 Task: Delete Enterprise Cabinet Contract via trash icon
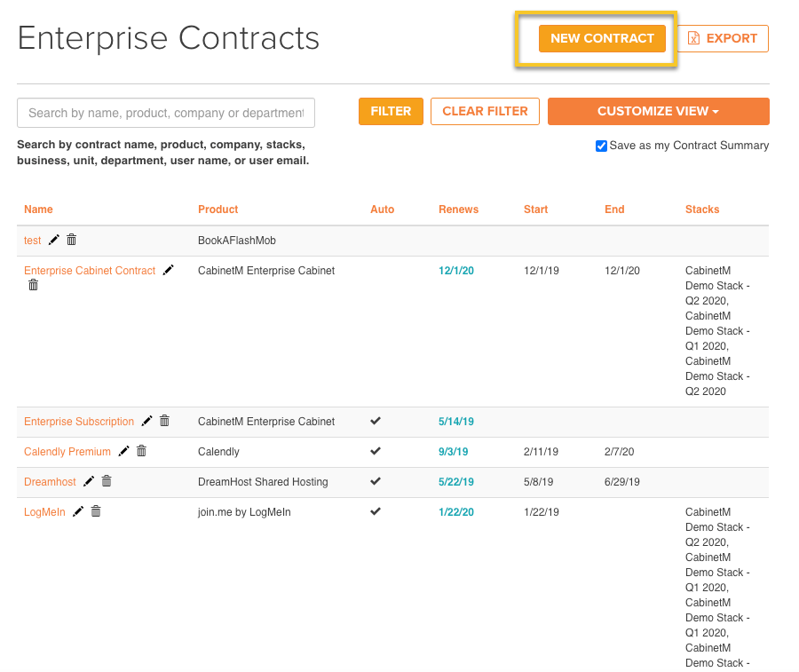tap(33, 285)
